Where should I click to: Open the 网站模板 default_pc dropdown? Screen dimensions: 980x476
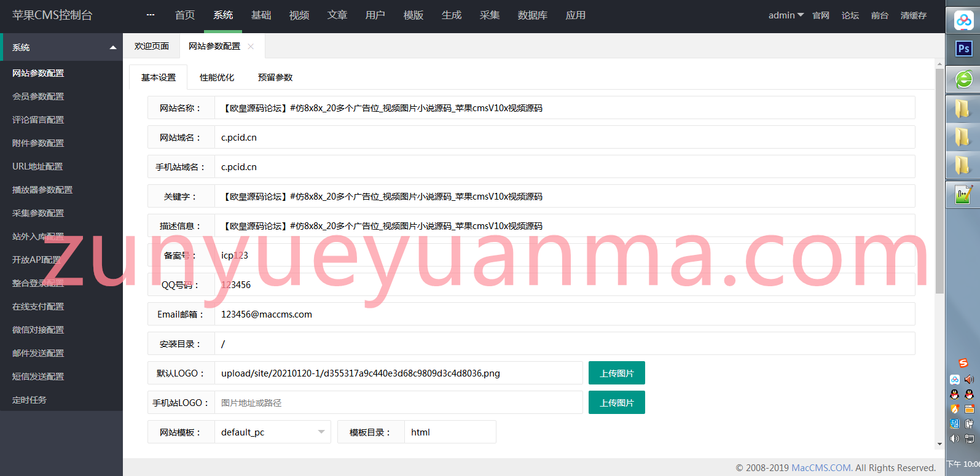coord(273,432)
